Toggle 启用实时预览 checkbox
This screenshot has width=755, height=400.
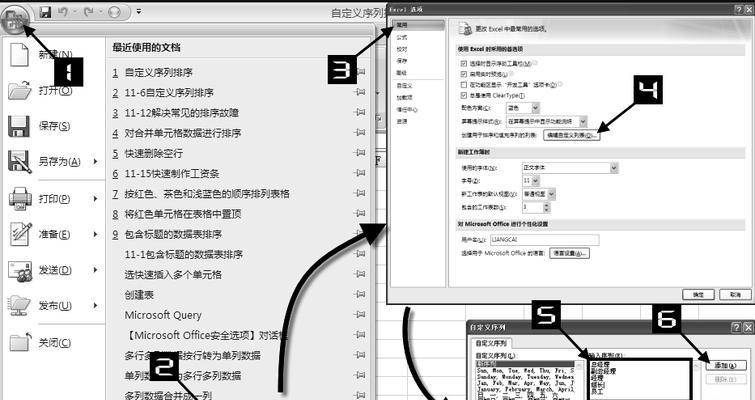coord(464,74)
